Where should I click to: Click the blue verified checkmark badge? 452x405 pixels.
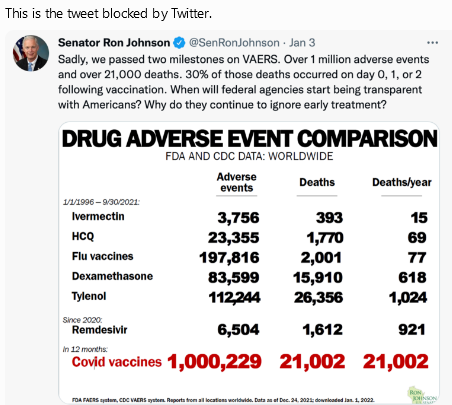pyautogui.click(x=179, y=43)
